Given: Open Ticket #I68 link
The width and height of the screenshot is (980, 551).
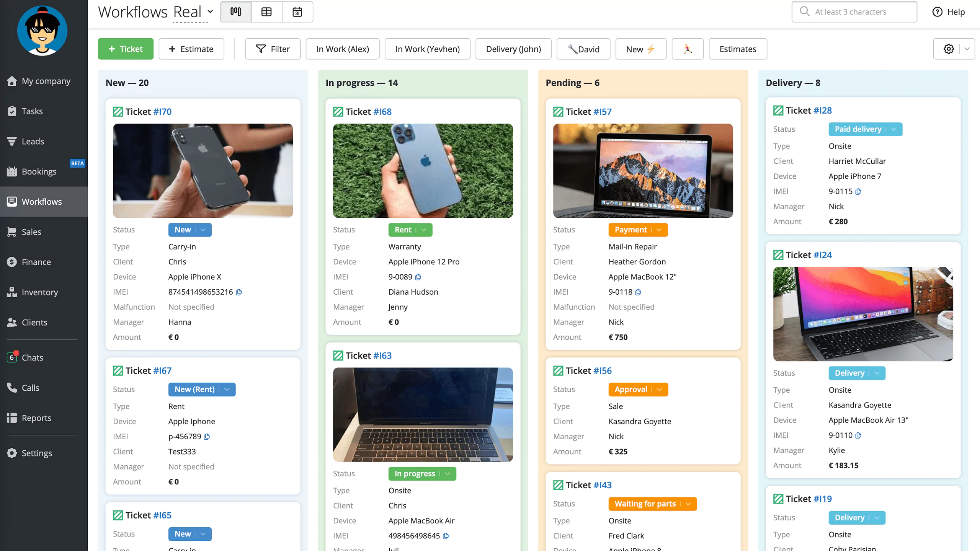Looking at the screenshot, I should coord(382,112).
